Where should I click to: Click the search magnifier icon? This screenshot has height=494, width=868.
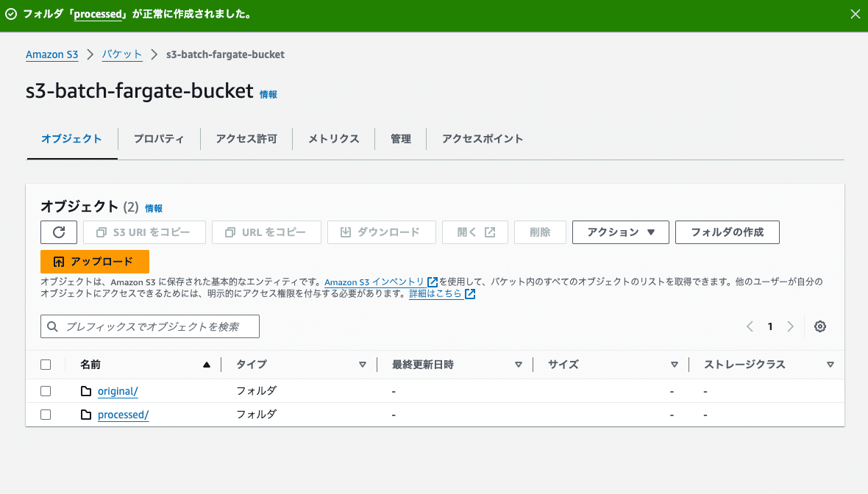click(52, 326)
